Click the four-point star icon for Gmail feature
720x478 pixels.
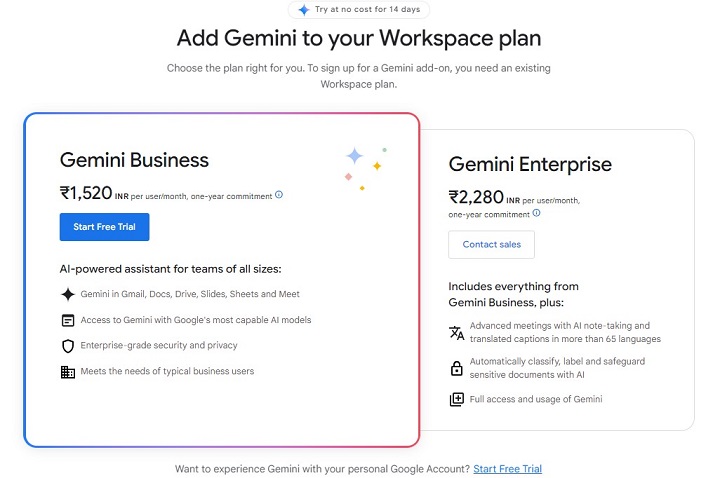coord(68,294)
